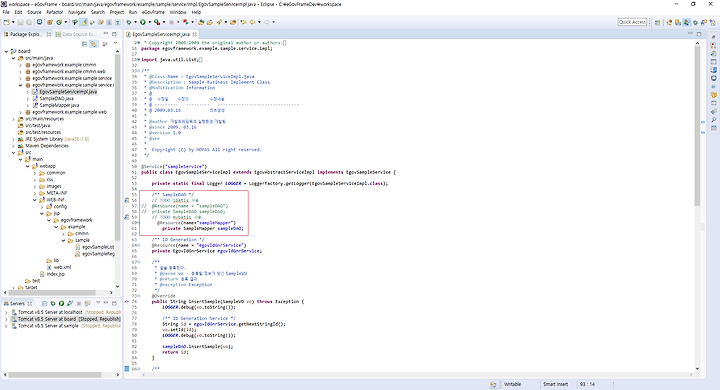Expand the src/main/resources folder
The image size is (720, 390).
(x=13, y=119)
